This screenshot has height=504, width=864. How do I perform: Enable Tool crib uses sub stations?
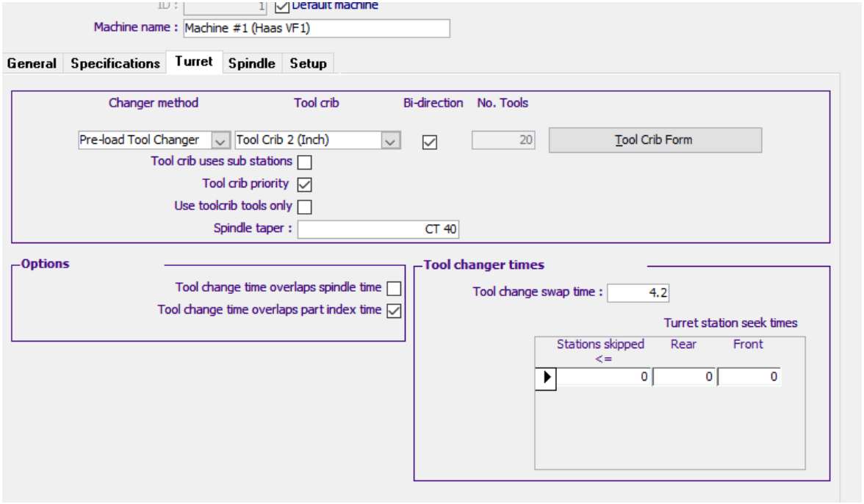pos(304,162)
